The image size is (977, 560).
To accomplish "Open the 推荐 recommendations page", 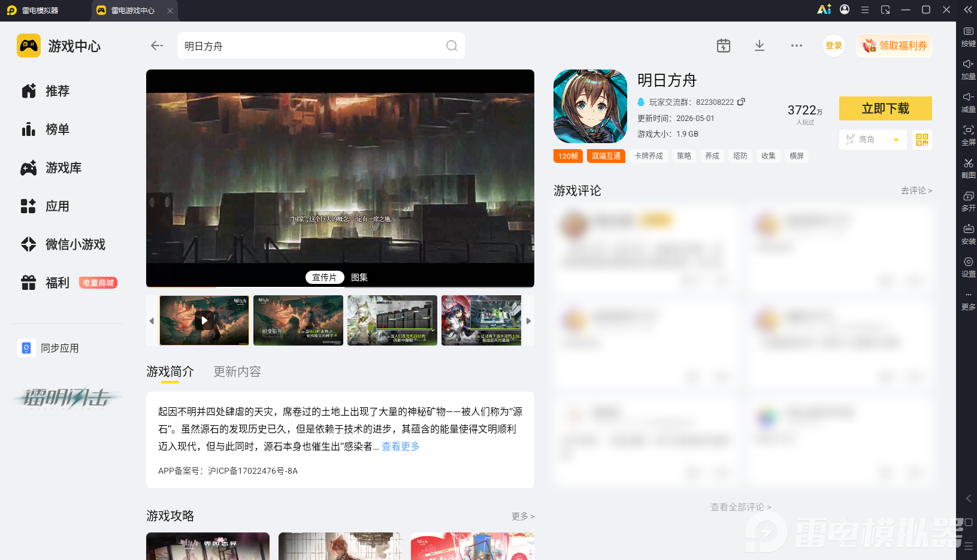I will point(46,91).
